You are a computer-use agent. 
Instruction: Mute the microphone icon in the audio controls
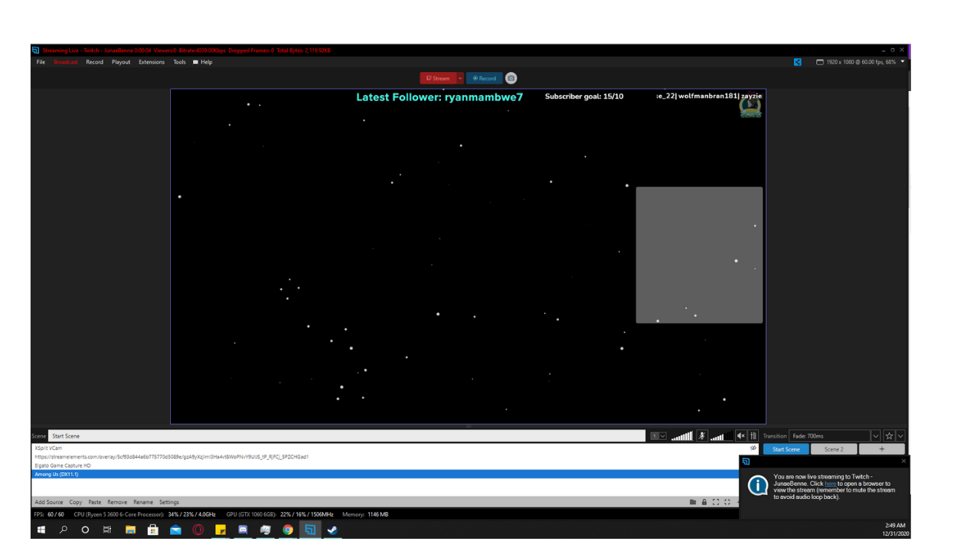point(701,435)
